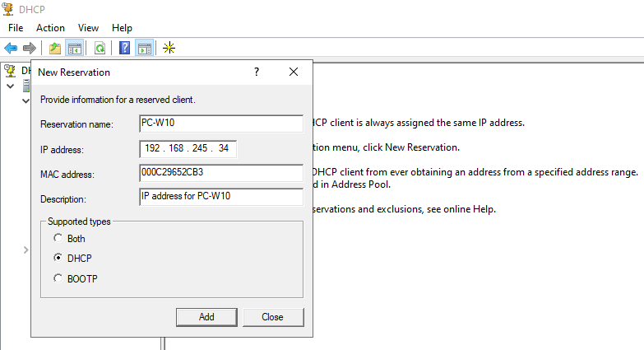The width and height of the screenshot is (644, 350).
Task: Collapse the server node in console tree
Action: (11, 86)
